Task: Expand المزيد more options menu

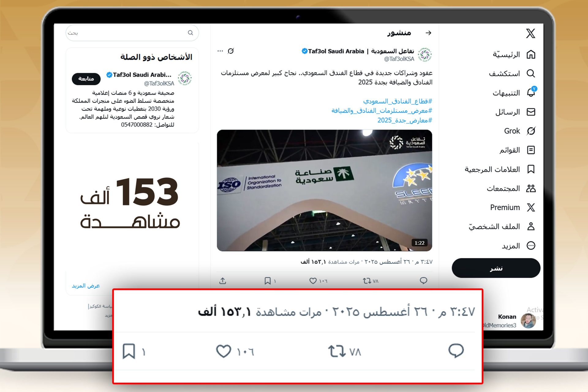Action: (x=518, y=246)
